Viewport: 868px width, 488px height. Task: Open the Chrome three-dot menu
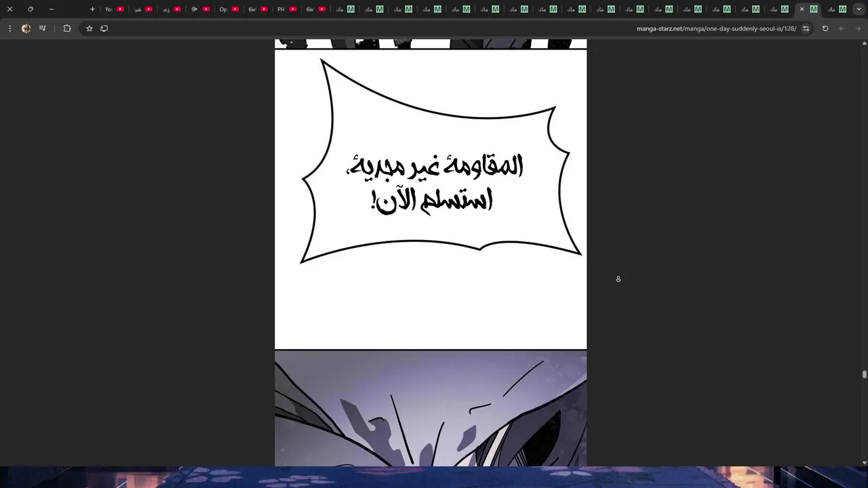(9, 28)
